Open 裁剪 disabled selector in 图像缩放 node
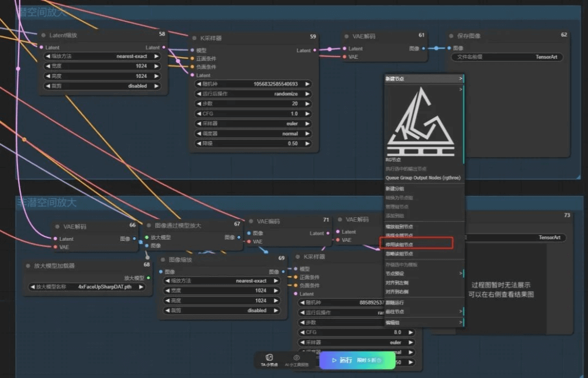Image resolution: width=588 pixels, height=378 pixels. (x=222, y=310)
